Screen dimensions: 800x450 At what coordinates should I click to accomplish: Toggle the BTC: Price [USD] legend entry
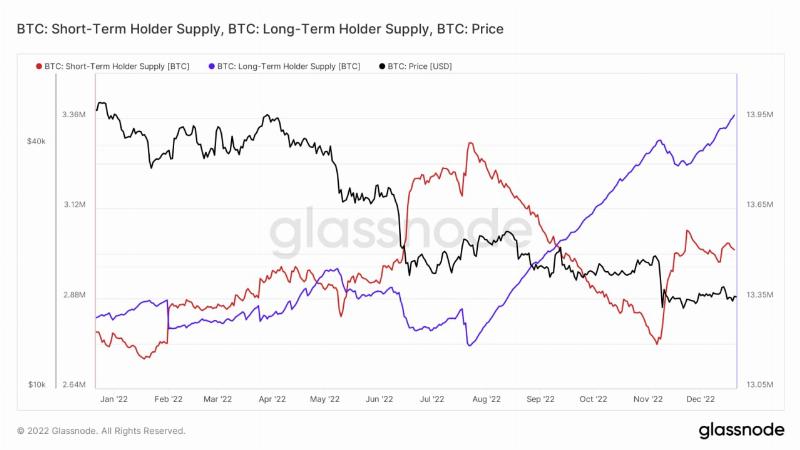[416, 66]
